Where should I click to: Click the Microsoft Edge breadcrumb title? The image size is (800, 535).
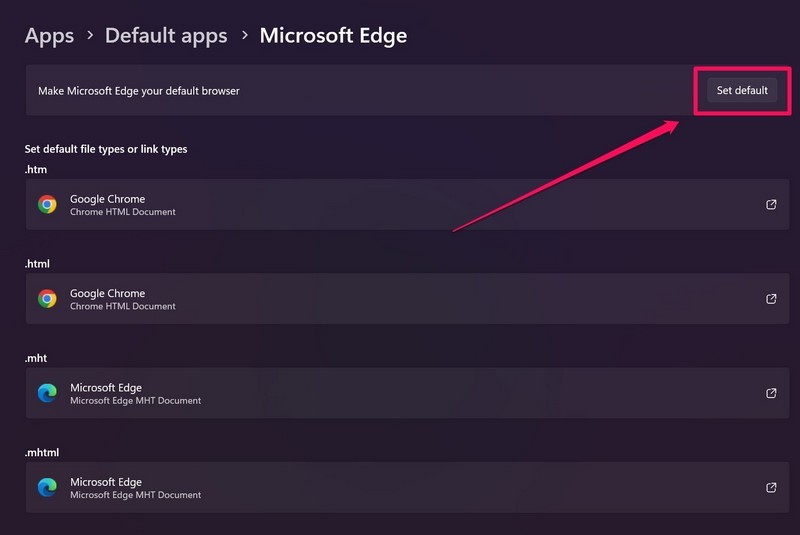[x=333, y=36]
